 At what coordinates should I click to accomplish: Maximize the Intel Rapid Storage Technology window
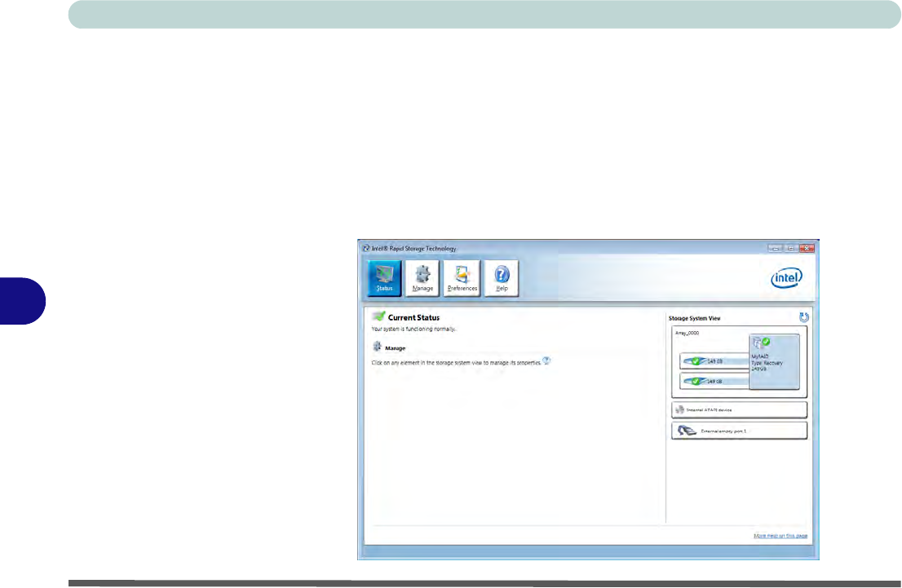click(x=791, y=248)
